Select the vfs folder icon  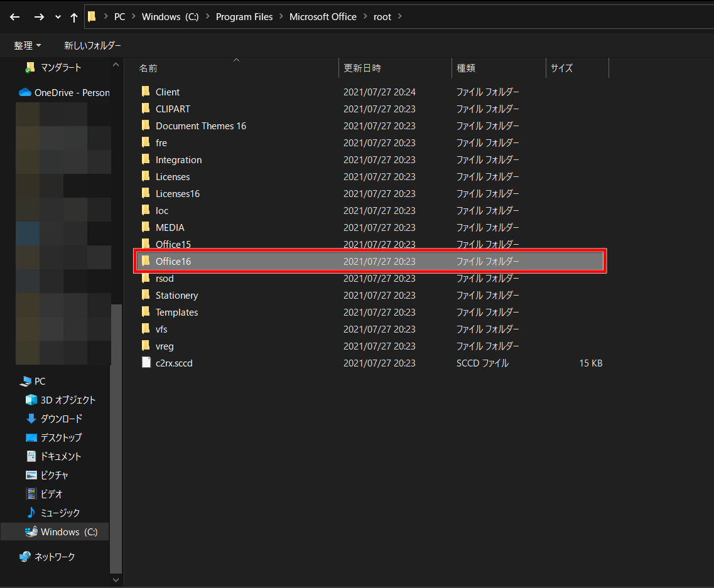click(146, 329)
